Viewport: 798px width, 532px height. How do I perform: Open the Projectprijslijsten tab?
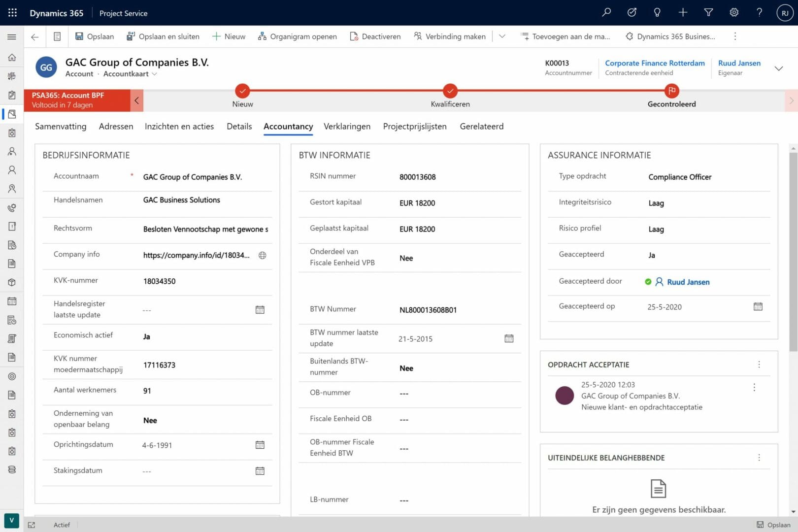tap(415, 127)
